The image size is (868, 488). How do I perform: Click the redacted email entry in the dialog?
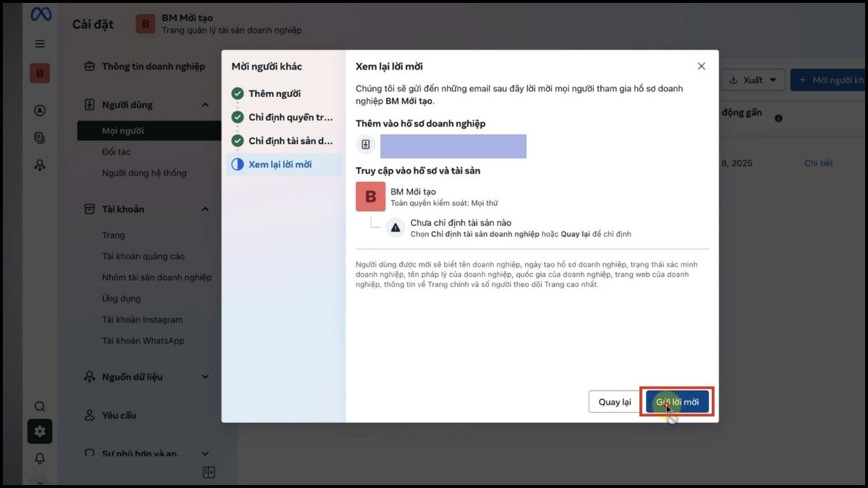pyautogui.click(x=454, y=146)
